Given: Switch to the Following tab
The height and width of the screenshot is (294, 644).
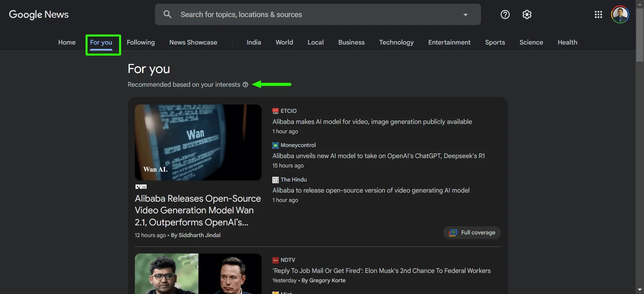Looking at the screenshot, I should (141, 42).
